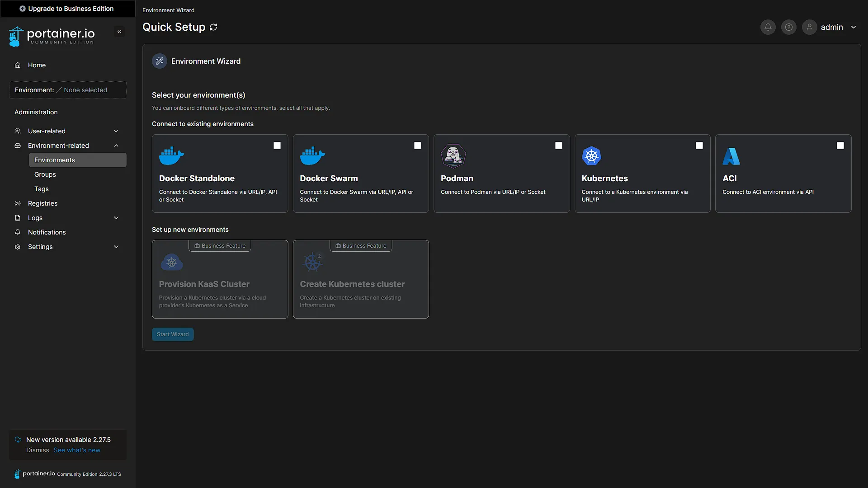Click the Environment Wizard breadcrumb
Image resolution: width=868 pixels, height=488 pixels.
pos(168,10)
